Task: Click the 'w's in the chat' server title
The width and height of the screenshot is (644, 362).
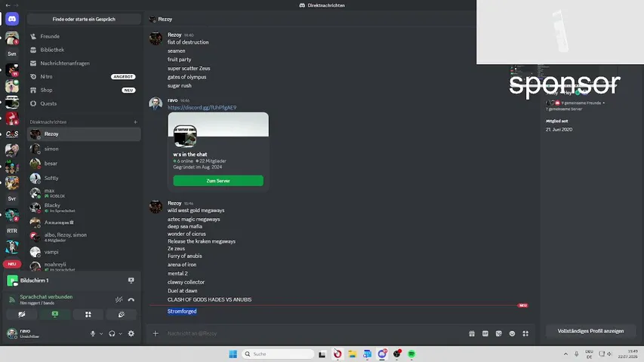Action: 190,155
